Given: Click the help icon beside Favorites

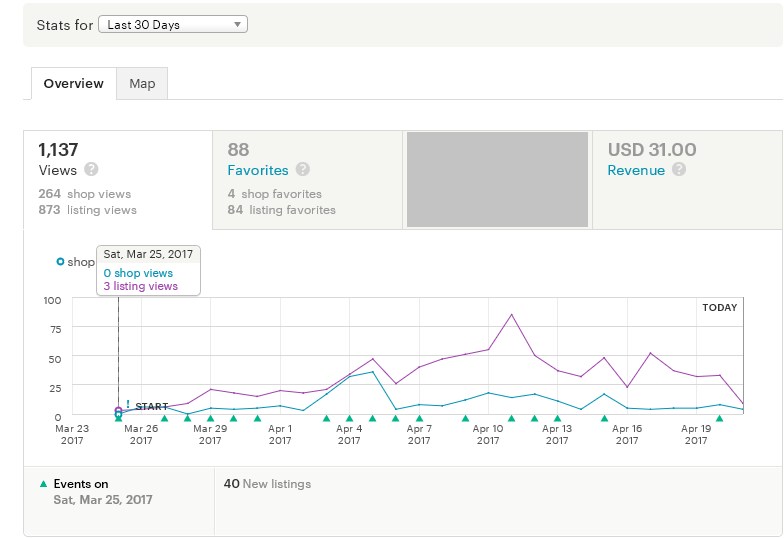Looking at the screenshot, I should tap(303, 170).
